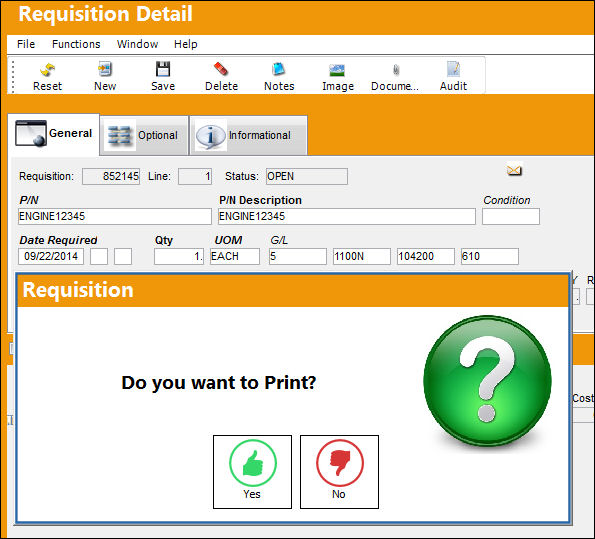Image resolution: width=595 pixels, height=539 pixels.
Task: Click the Requisition dialog title bar
Action: pyautogui.click(x=293, y=290)
